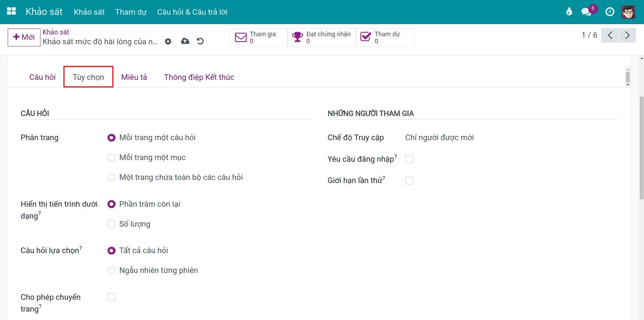This screenshot has height=320, width=644.
Task: Go to previous survey record
Action: click(x=610, y=35)
